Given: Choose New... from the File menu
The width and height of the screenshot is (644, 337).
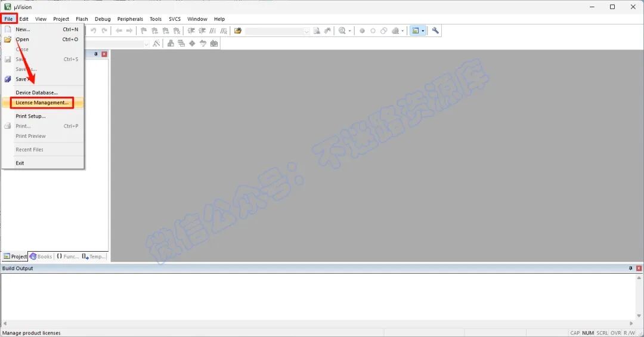Looking at the screenshot, I should pos(43,29).
